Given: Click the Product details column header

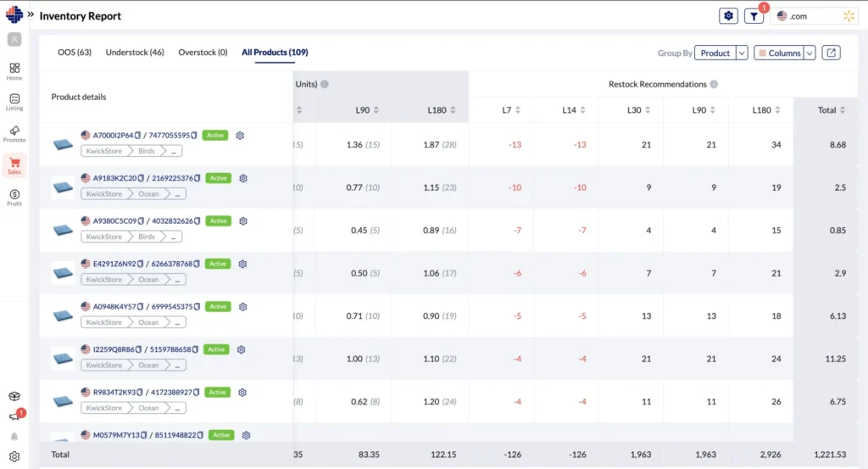Looking at the screenshot, I should (79, 97).
